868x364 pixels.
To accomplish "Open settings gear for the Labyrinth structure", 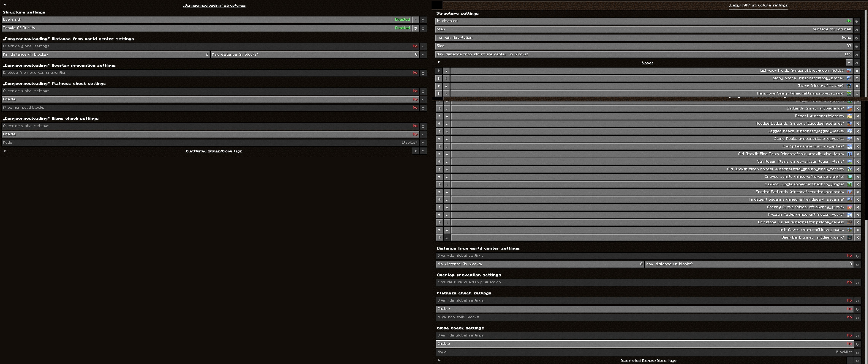I will click(415, 20).
